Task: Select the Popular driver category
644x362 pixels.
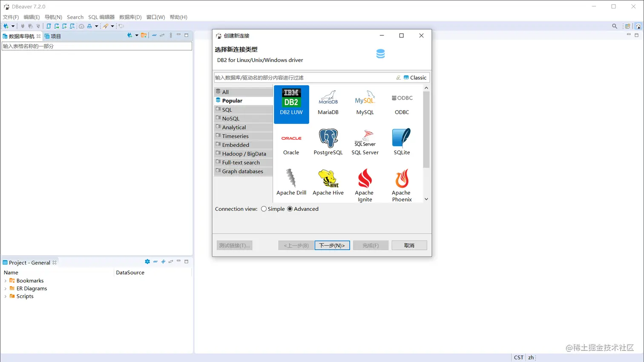Action: pyautogui.click(x=244, y=101)
